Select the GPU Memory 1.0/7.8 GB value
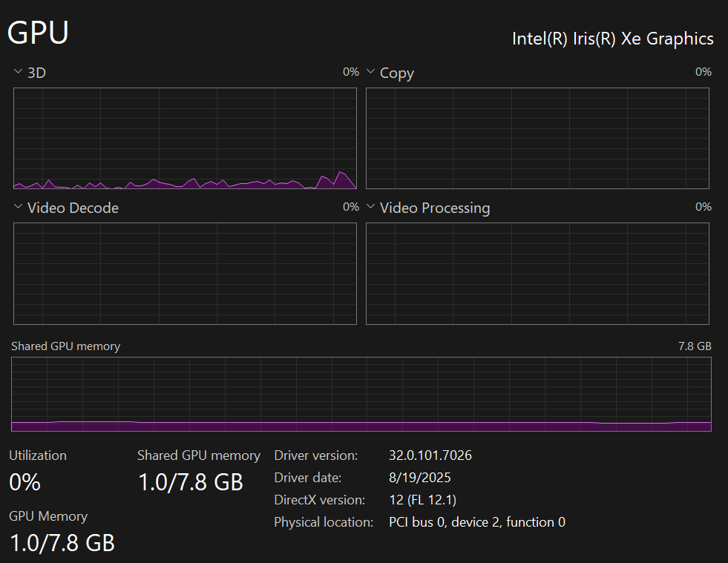 [x=62, y=543]
